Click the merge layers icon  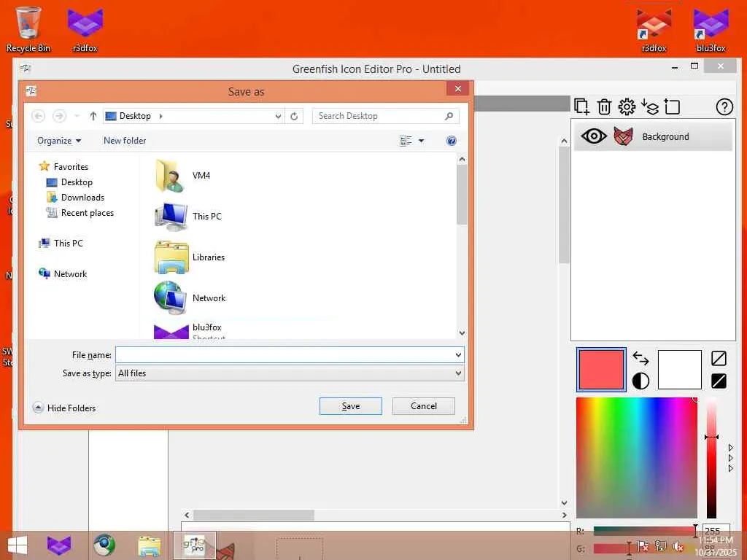[x=650, y=106]
